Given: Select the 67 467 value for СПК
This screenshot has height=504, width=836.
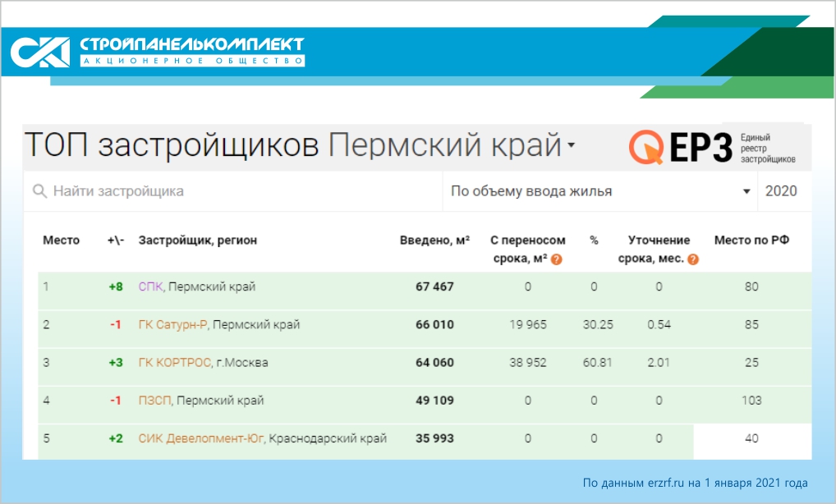Looking at the screenshot, I should click(x=434, y=287).
